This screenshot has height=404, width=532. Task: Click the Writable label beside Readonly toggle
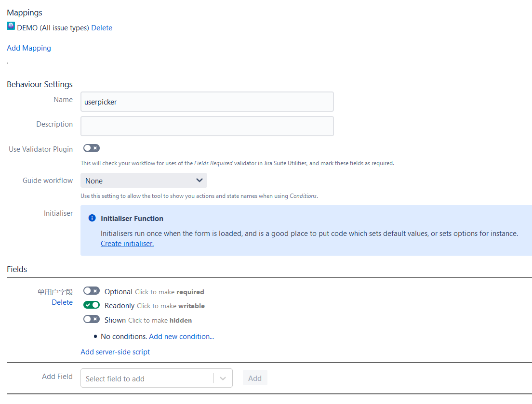pyautogui.click(x=192, y=306)
